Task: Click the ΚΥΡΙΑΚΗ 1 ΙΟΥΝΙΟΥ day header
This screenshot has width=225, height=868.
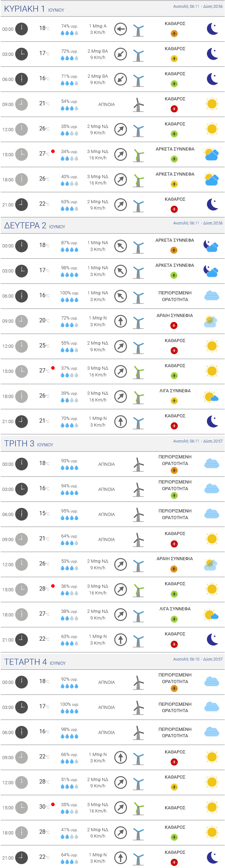Action: 34,9
